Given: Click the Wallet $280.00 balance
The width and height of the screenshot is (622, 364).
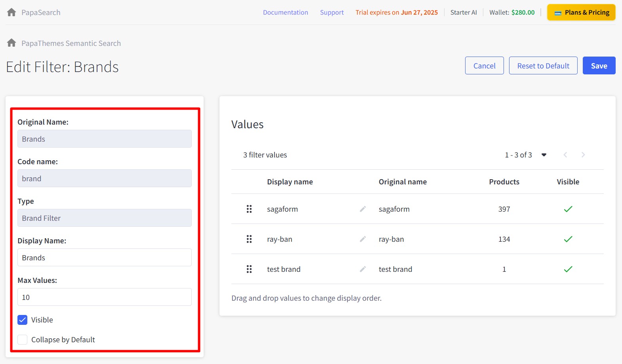Looking at the screenshot, I should click(x=512, y=12).
